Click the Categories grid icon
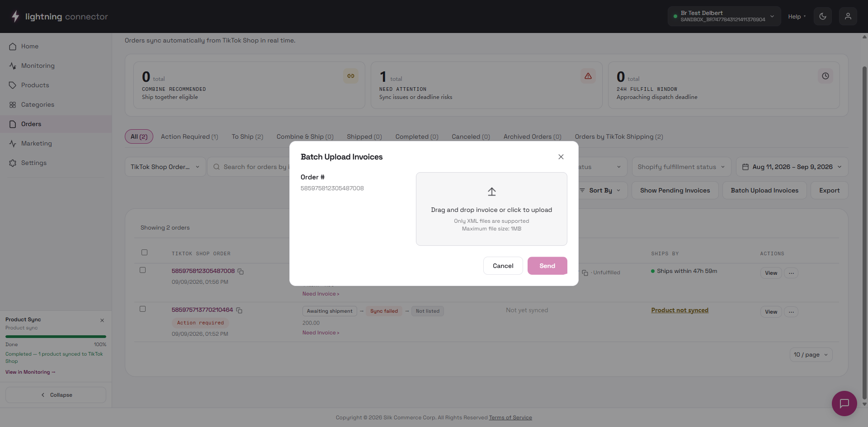This screenshot has height=427, width=868. click(13, 105)
